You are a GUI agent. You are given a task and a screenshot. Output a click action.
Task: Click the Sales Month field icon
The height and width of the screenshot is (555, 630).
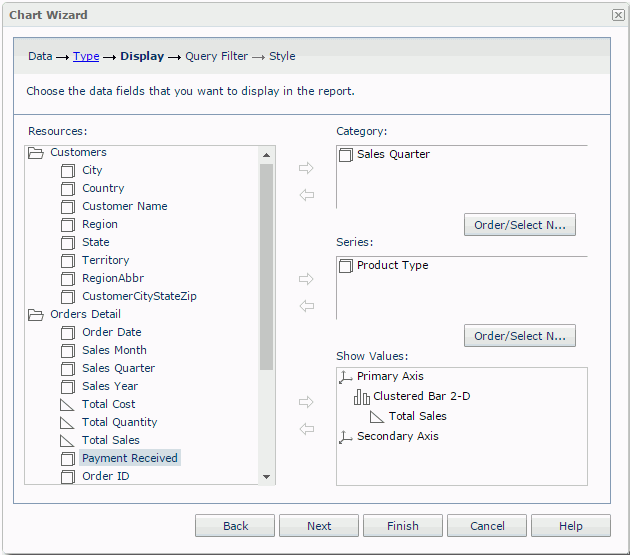[x=68, y=351]
